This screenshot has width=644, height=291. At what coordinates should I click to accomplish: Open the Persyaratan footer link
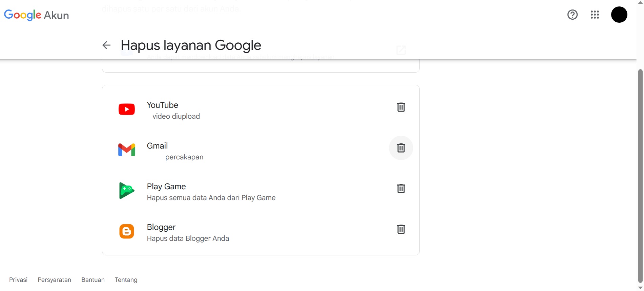[x=55, y=280]
